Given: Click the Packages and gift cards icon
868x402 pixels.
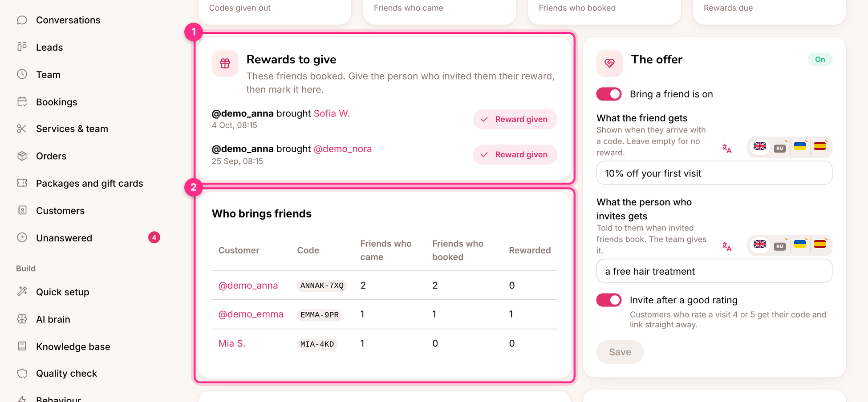Looking at the screenshot, I should (x=22, y=183).
